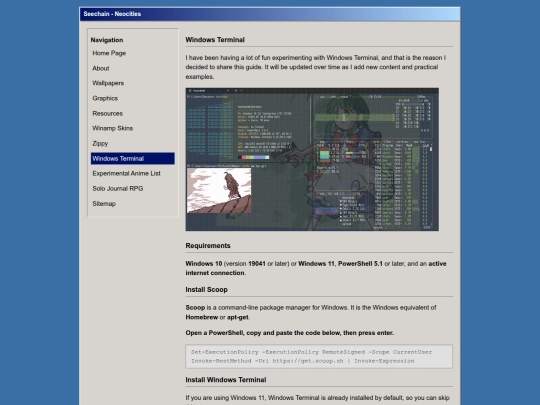
Task: Click the Install Scoop heading
Action: click(x=206, y=290)
